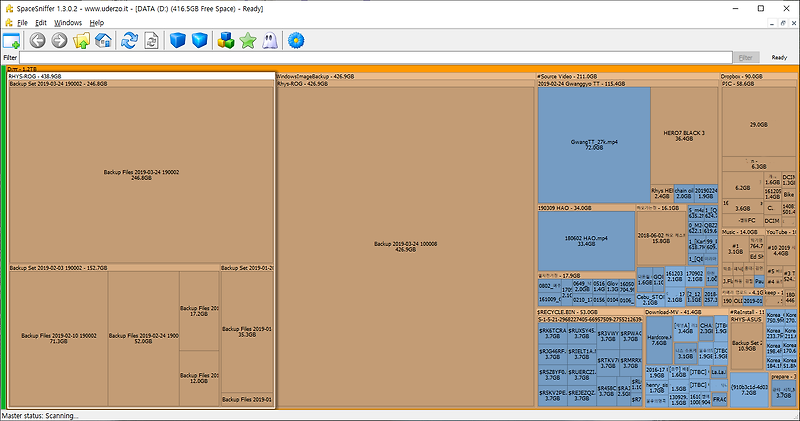Viewport: 800px width, 421px height.
Task: Toggle file classes style colored cubes
Action: 226,40
